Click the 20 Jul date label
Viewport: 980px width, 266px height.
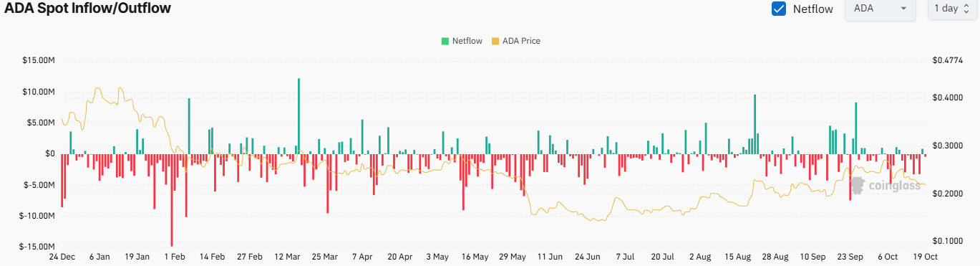663,257
